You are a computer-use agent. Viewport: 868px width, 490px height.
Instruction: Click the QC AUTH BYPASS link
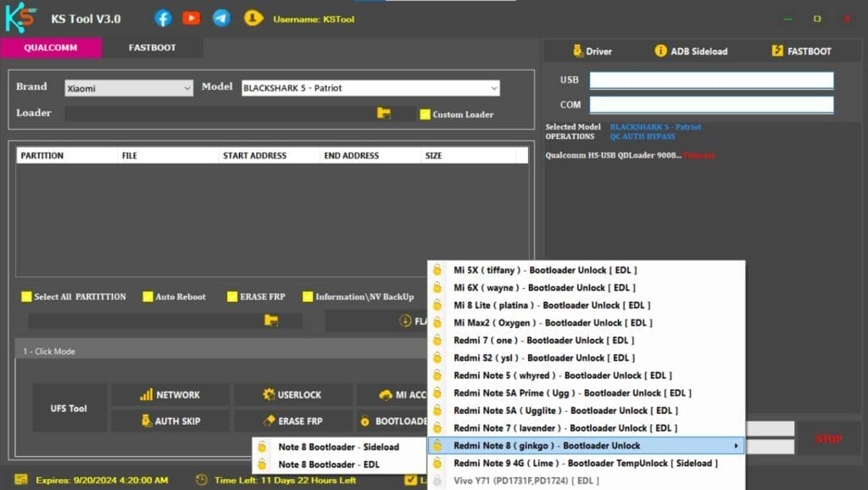[642, 136]
